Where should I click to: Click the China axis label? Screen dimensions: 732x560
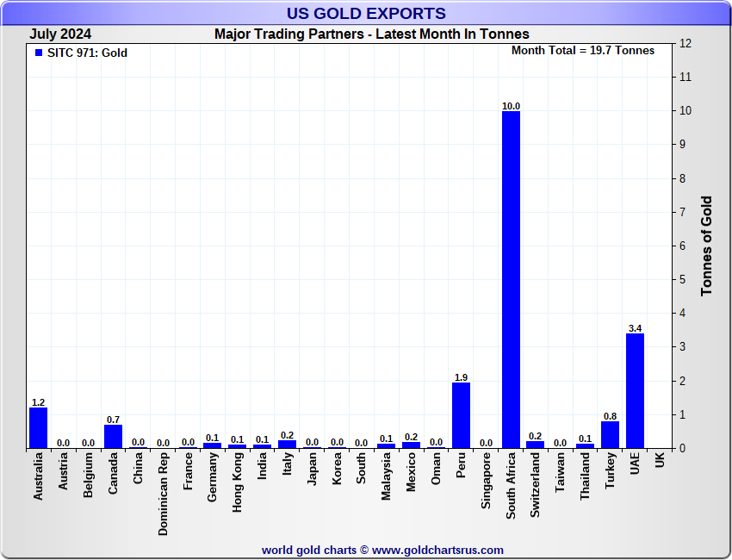click(x=138, y=468)
